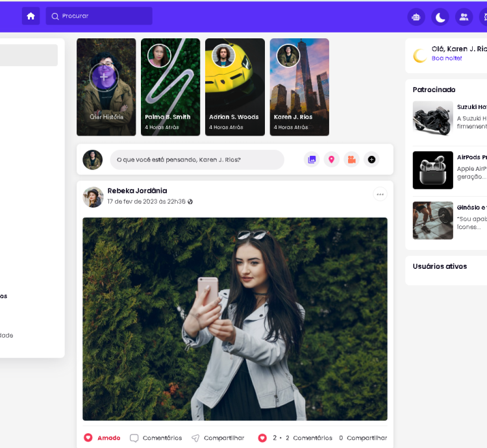This screenshot has height=448, width=487.
Task: Open the friends icon in top bar
Action: (464, 17)
